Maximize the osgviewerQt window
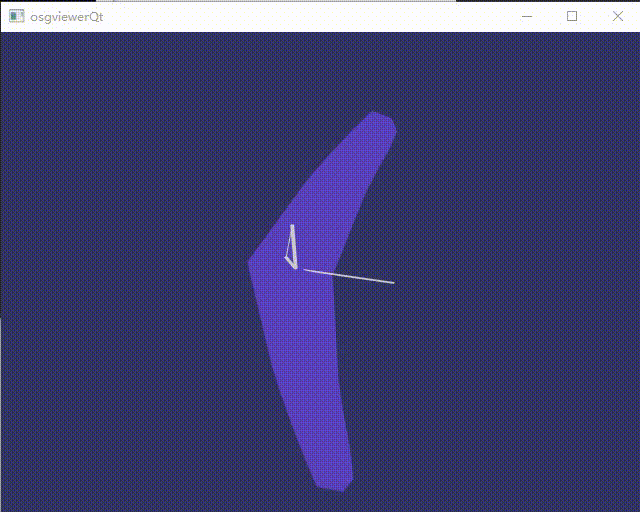640x512 pixels. click(x=572, y=16)
